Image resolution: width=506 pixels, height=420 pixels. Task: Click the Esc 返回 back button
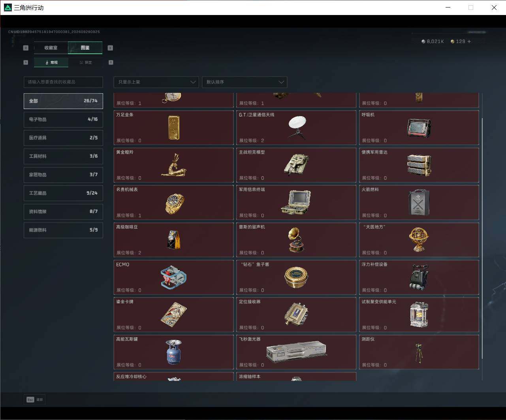(x=35, y=399)
